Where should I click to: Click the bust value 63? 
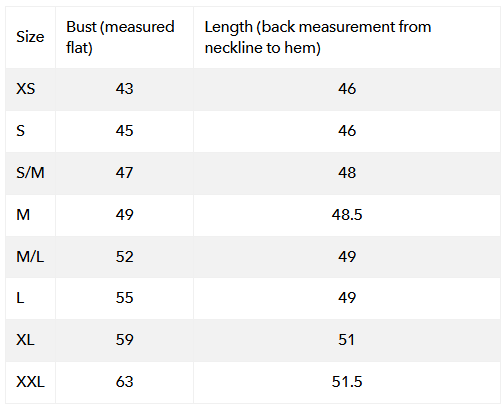(x=124, y=382)
